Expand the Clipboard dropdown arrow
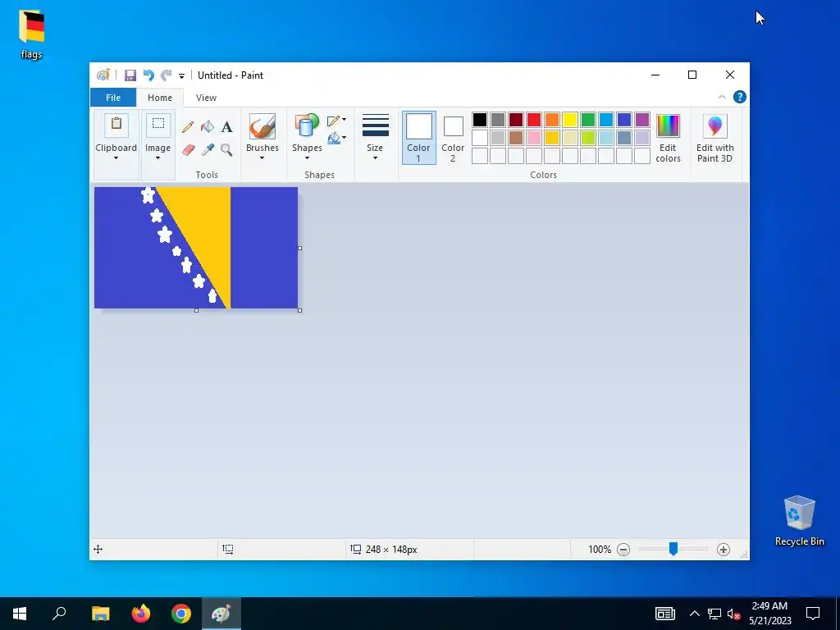The image size is (840, 630). [x=116, y=158]
